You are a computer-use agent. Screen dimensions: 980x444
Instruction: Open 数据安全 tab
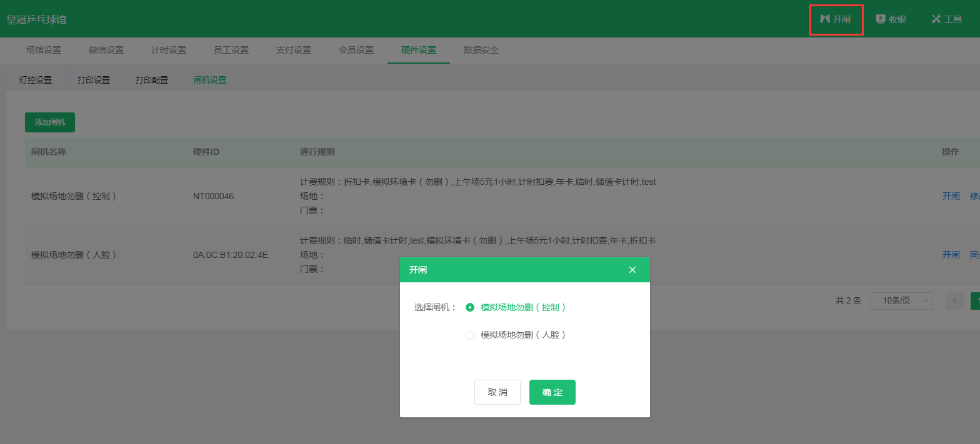pos(481,50)
